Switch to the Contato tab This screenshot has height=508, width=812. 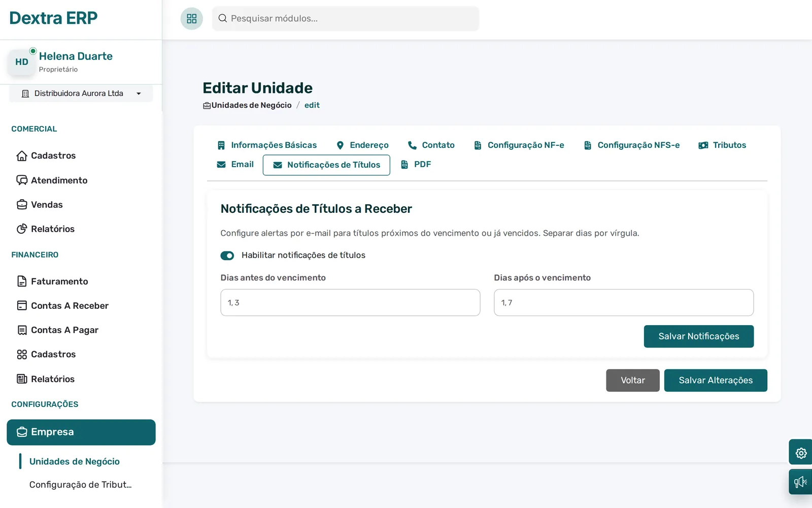431,145
